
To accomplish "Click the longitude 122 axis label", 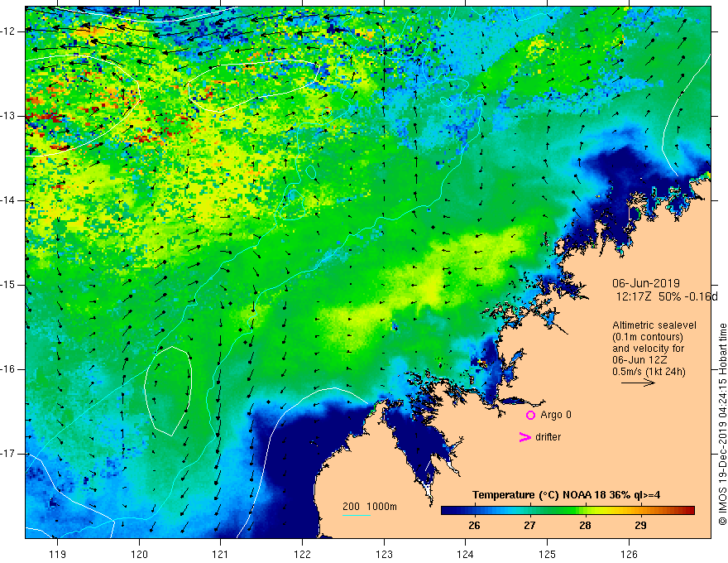I will click(x=302, y=554).
